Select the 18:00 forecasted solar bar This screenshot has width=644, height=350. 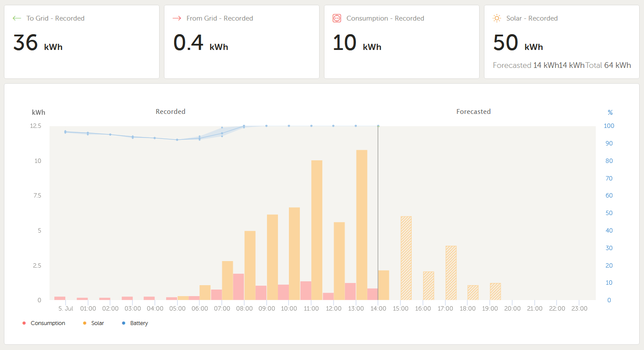pyautogui.click(x=473, y=293)
